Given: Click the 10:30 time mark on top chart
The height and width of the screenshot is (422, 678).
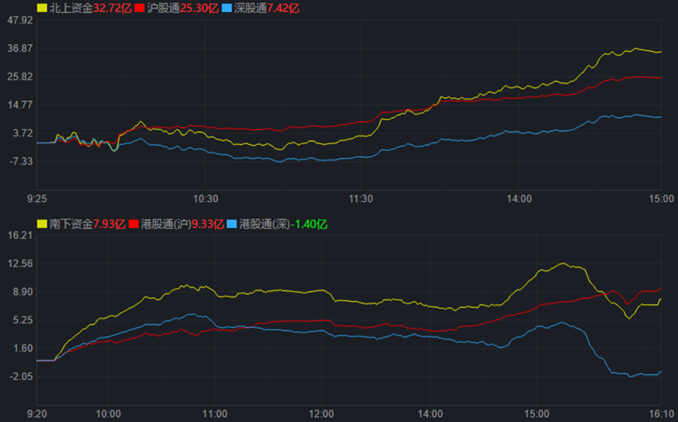Looking at the screenshot, I should 205,198.
